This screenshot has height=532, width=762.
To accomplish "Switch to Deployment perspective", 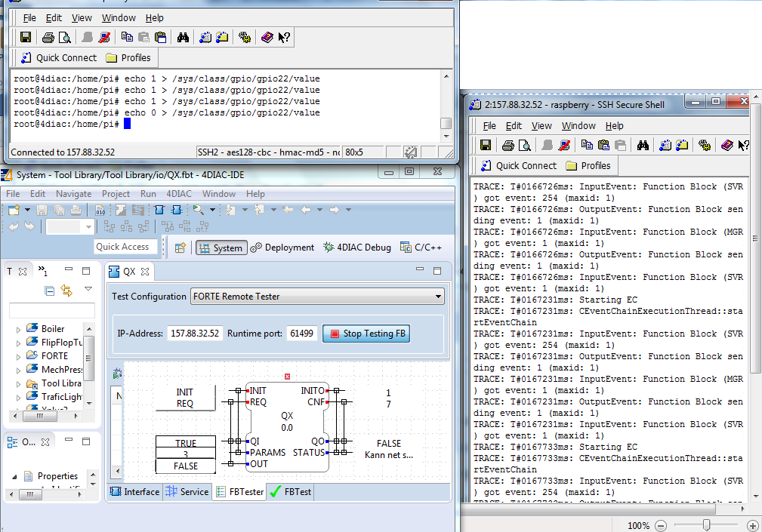I will point(282,248).
